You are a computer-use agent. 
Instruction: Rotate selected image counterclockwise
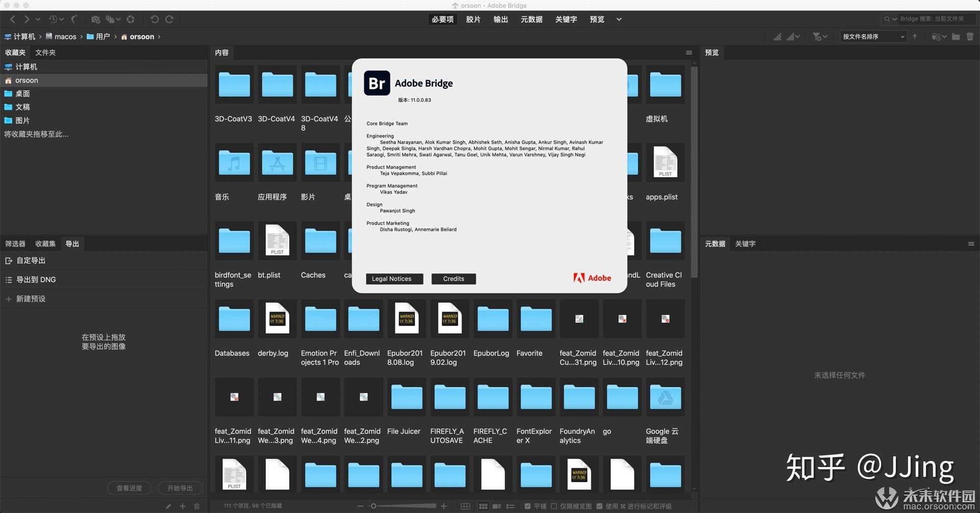pyautogui.click(x=155, y=19)
